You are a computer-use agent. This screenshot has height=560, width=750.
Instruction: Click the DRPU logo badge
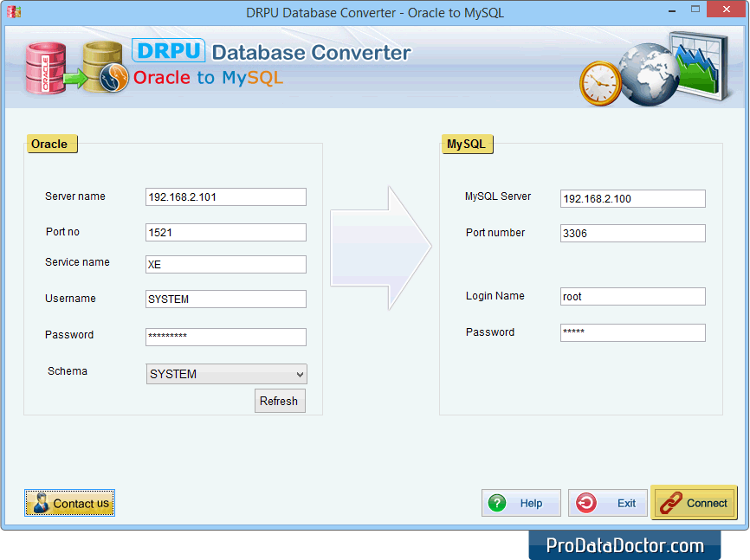168,50
